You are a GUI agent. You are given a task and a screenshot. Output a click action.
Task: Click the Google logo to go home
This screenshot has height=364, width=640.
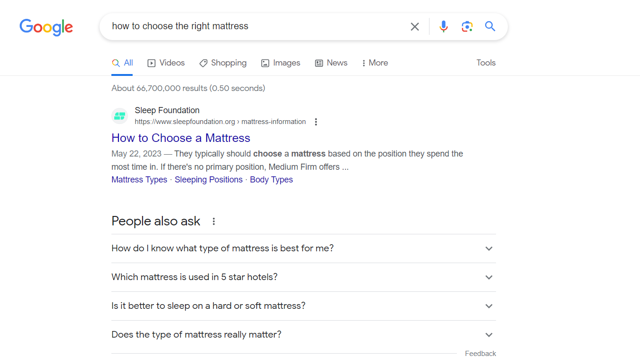click(x=46, y=27)
